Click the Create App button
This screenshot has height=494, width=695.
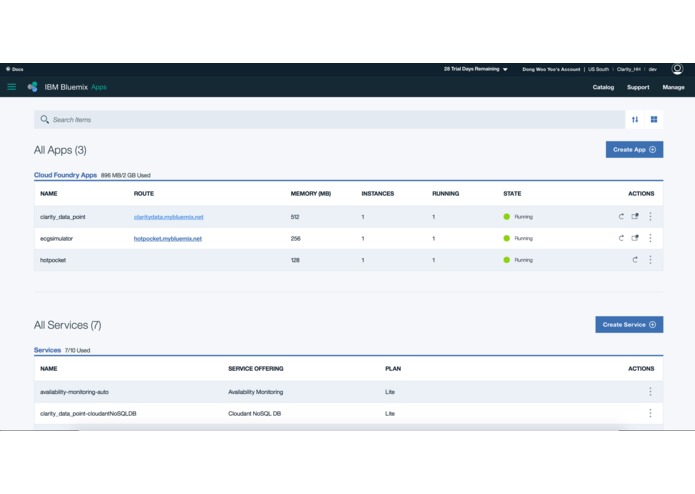[x=634, y=150]
